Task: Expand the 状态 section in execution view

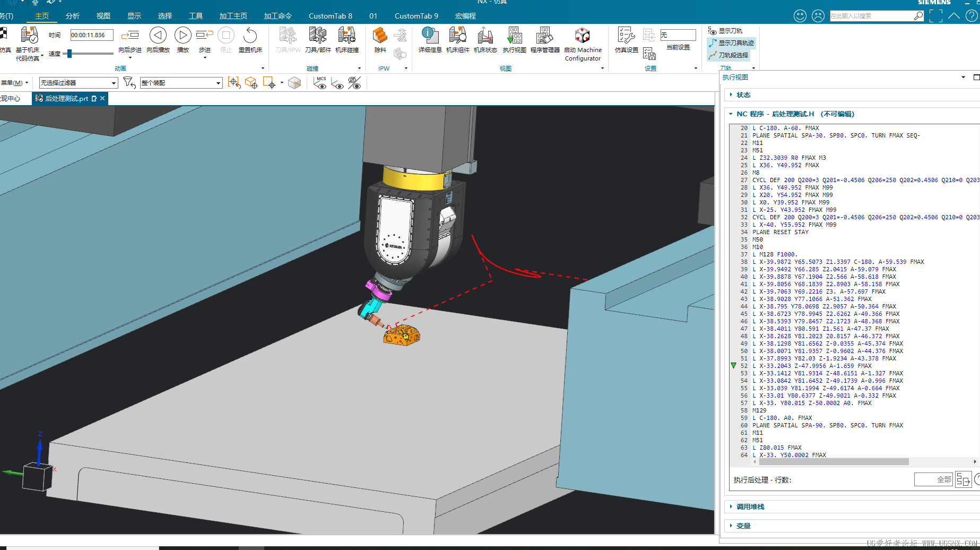Action: click(743, 95)
